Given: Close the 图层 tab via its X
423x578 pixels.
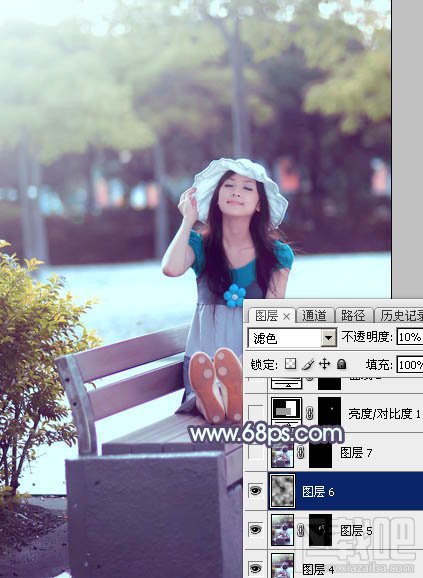Looking at the screenshot, I should pyautogui.click(x=287, y=317).
